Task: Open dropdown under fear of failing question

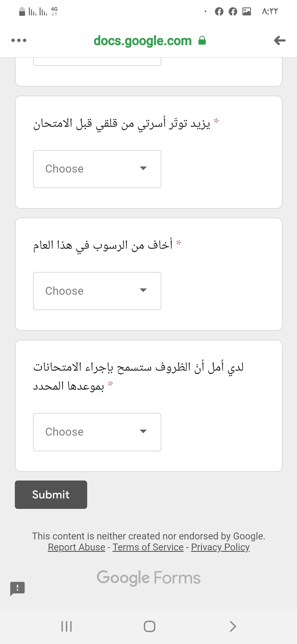Action: click(97, 291)
